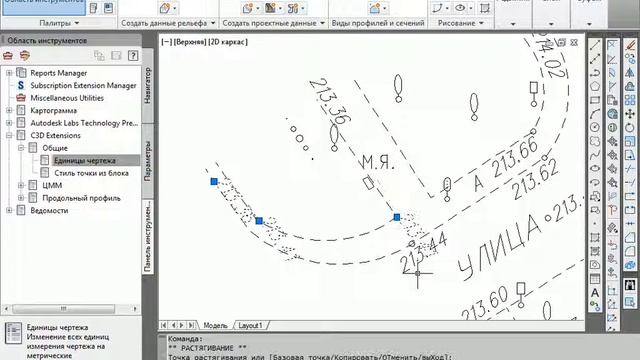Select the Arc draw tool
Image resolution: width=640 pixels, height=360 pixels.
tap(595, 114)
